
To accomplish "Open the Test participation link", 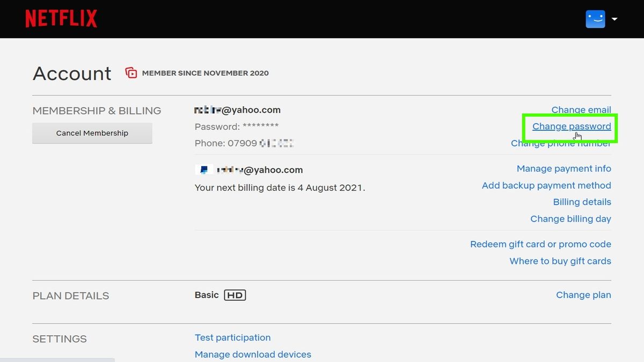I will pyautogui.click(x=232, y=337).
